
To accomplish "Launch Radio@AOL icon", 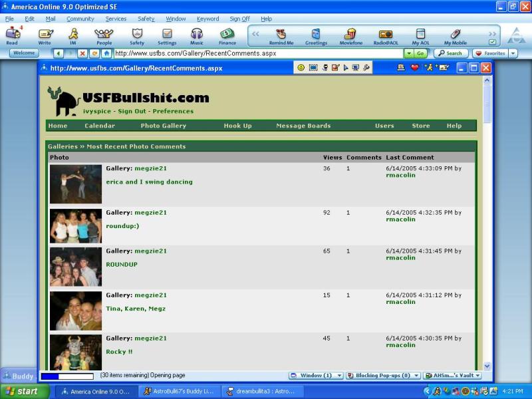I will [x=386, y=37].
